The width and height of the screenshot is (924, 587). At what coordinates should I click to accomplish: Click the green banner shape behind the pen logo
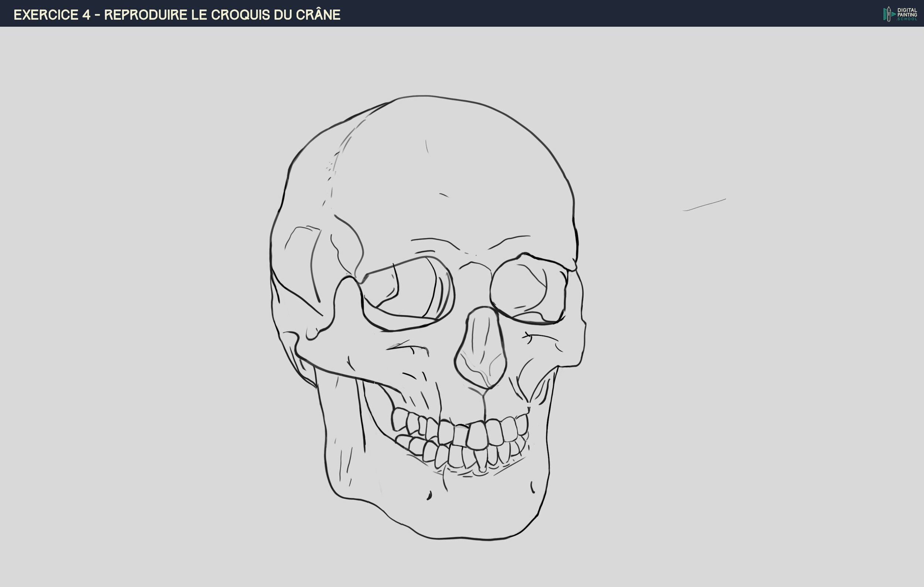coord(884,14)
